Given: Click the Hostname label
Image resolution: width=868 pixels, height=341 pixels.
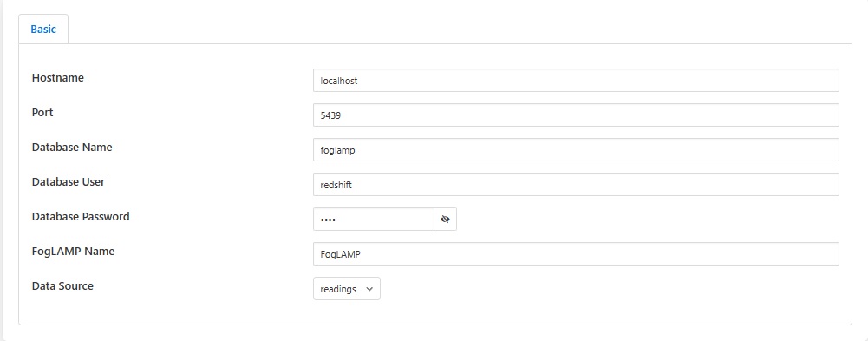Looking at the screenshot, I should (58, 78).
